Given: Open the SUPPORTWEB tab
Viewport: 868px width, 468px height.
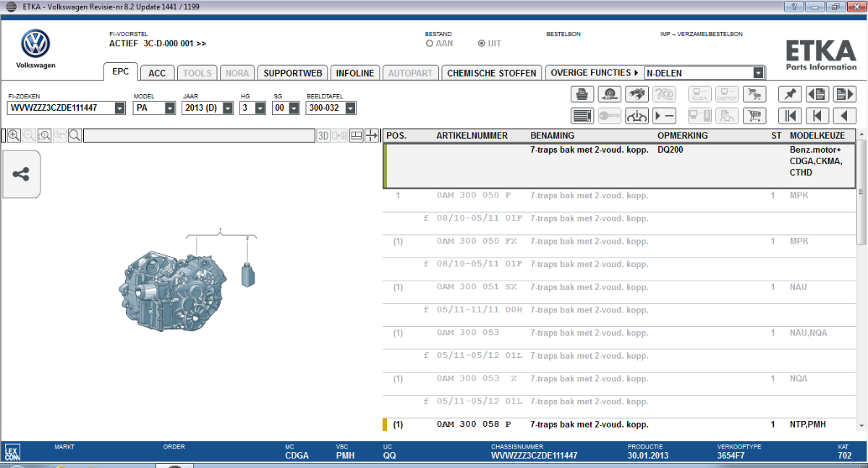Looking at the screenshot, I should [293, 73].
